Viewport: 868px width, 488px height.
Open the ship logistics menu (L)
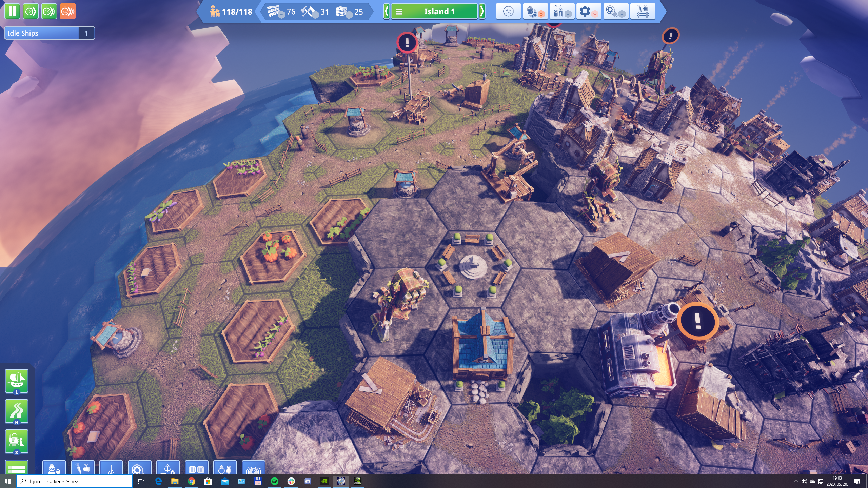pyautogui.click(x=17, y=382)
